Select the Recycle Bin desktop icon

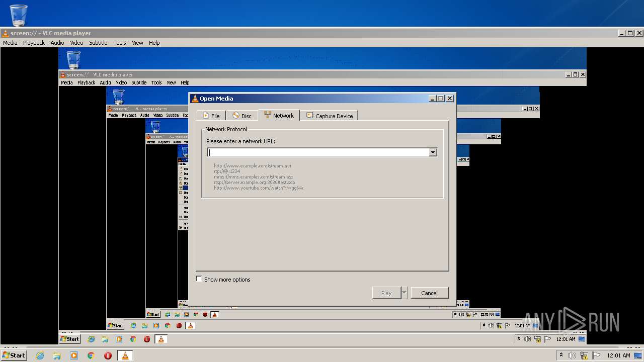tap(19, 15)
